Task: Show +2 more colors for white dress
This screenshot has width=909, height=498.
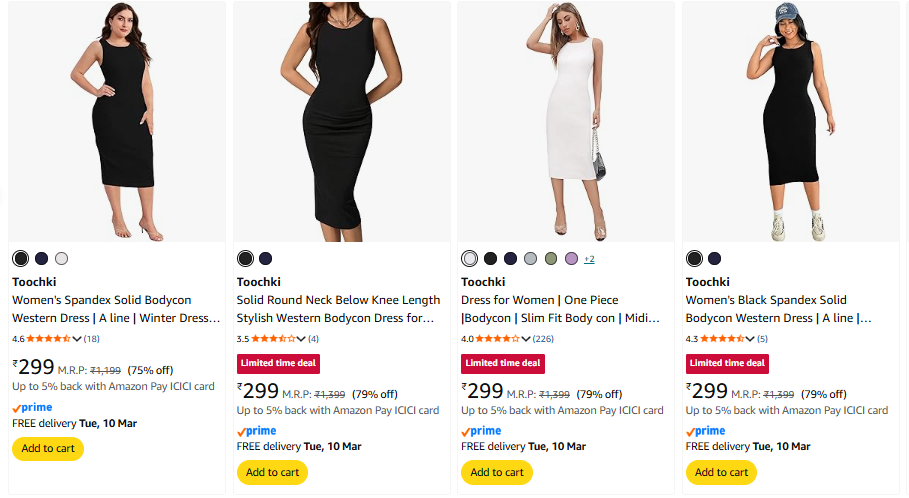Action: (589, 260)
